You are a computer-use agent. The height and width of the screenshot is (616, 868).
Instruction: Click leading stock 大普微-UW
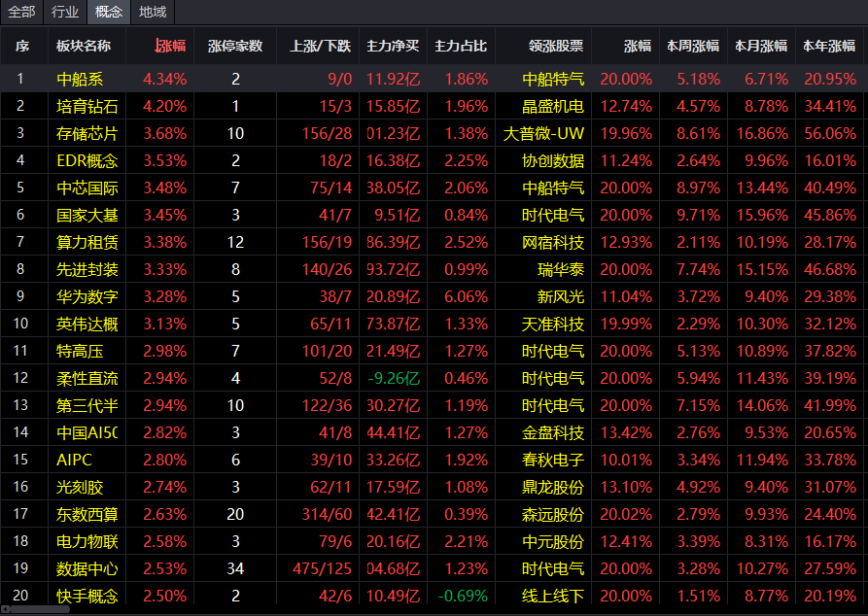tap(543, 133)
